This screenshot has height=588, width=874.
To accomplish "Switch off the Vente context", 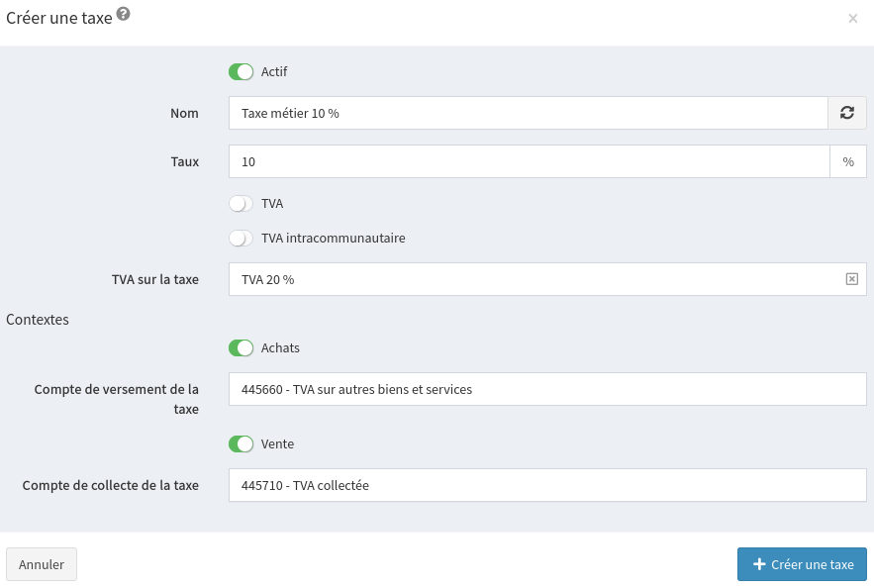I will tap(242, 443).
